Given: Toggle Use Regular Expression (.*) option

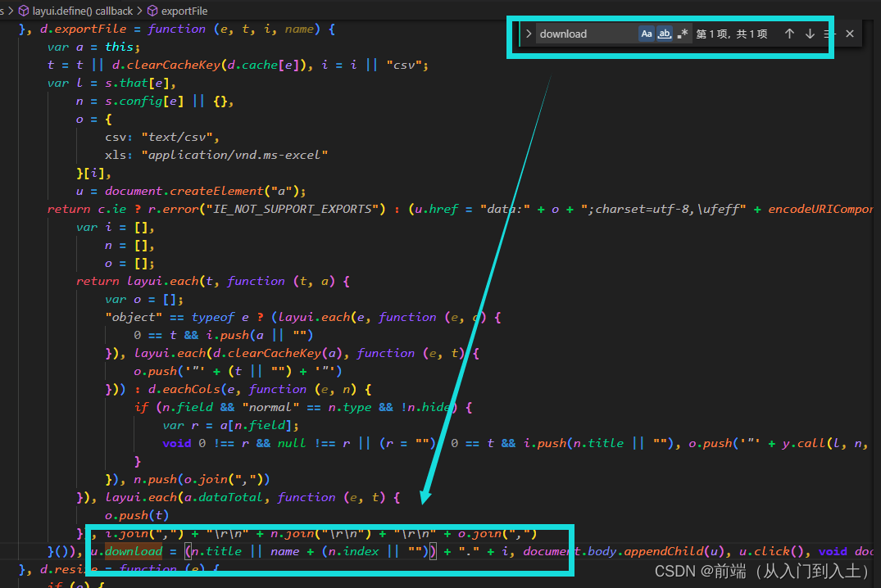Looking at the screenshot, I should 682,34.
